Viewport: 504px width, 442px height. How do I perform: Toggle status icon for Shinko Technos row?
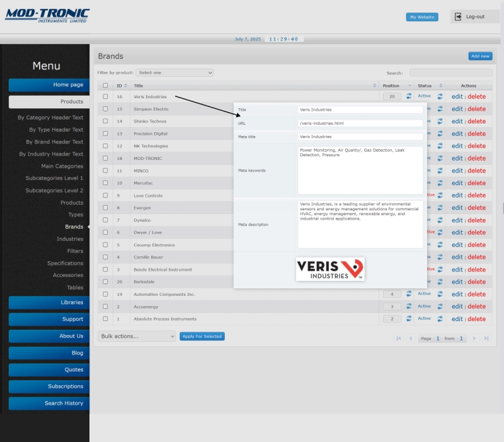click(x=440, y=121)
